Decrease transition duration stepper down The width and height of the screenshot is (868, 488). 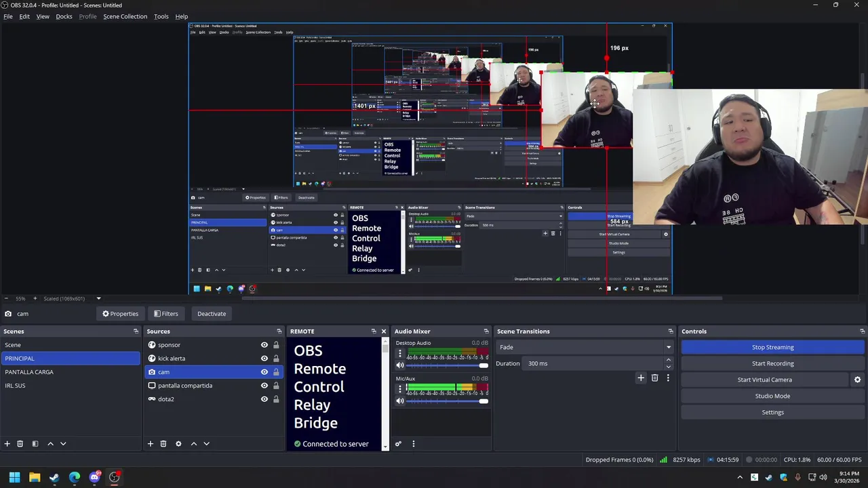pos(668,367)
